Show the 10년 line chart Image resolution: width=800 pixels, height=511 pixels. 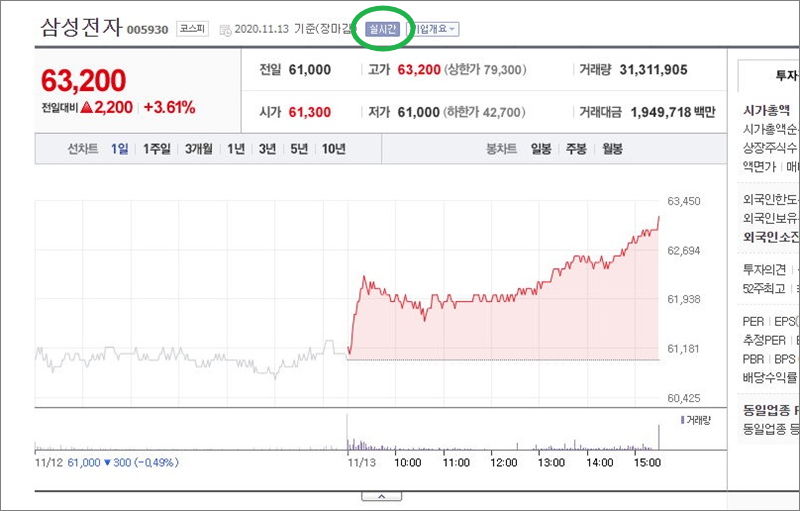[x=334, y=149]
